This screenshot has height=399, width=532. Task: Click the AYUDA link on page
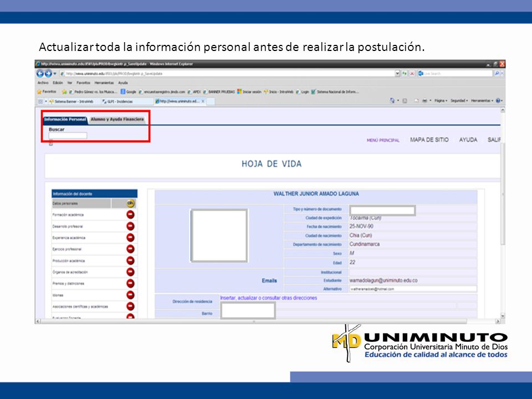click(468, 140)
